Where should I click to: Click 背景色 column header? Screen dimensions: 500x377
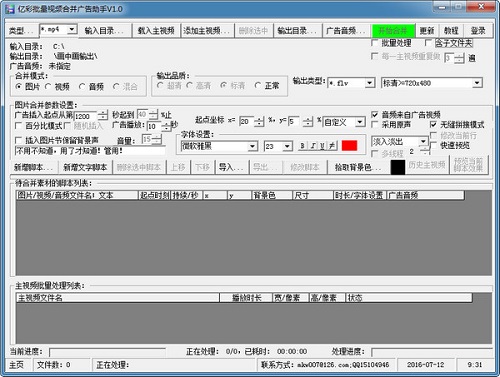[x=272, y=195]
